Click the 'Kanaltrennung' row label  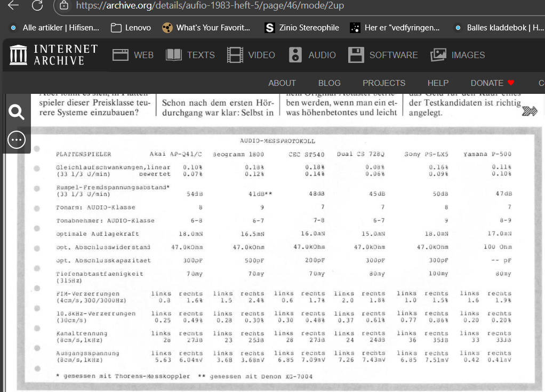click(82, 333)
